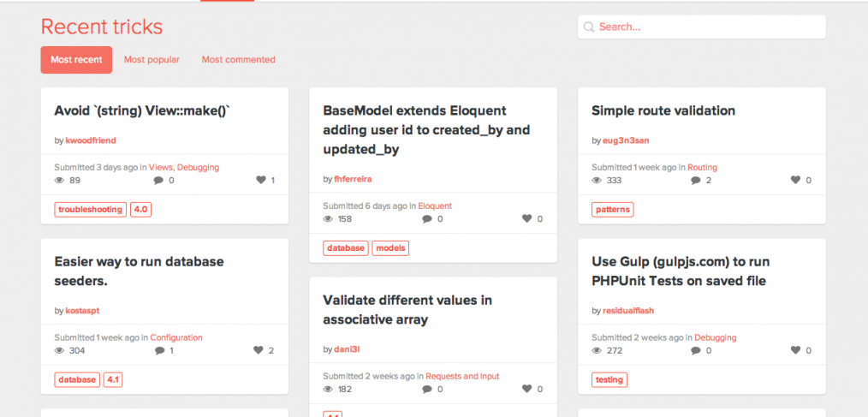Viewport: 868px width, 417px height.
Task: Open Simple route validation trick
Action: (x=663, y=110)
